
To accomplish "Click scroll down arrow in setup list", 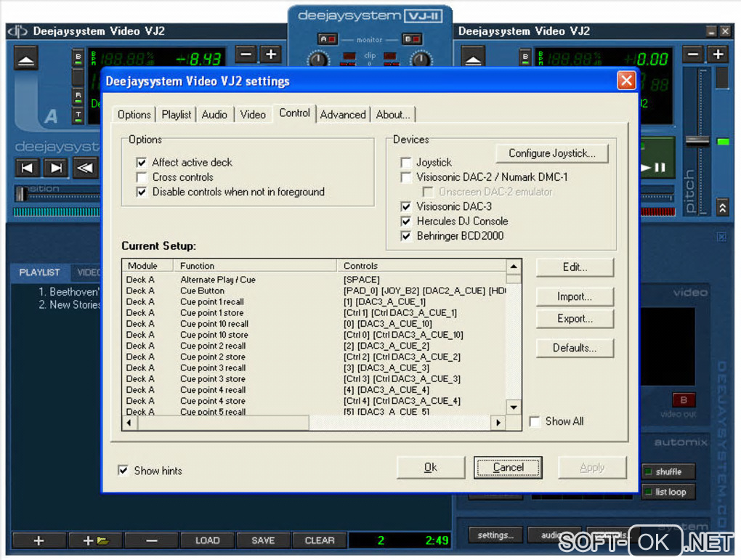I will [x=514, y=407].
